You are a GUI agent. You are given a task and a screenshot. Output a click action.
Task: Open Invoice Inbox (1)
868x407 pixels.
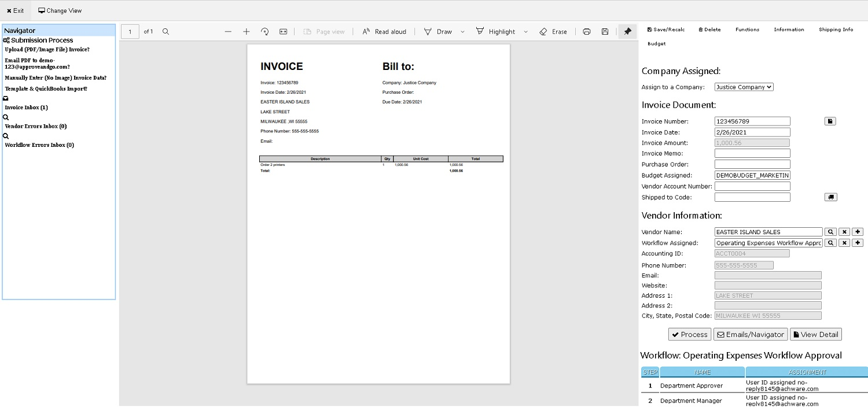27,108
